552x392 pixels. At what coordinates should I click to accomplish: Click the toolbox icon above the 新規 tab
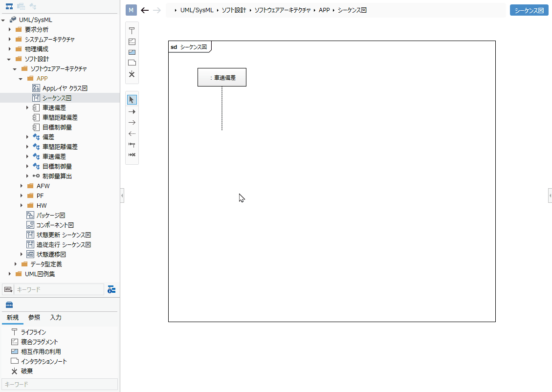9,305
